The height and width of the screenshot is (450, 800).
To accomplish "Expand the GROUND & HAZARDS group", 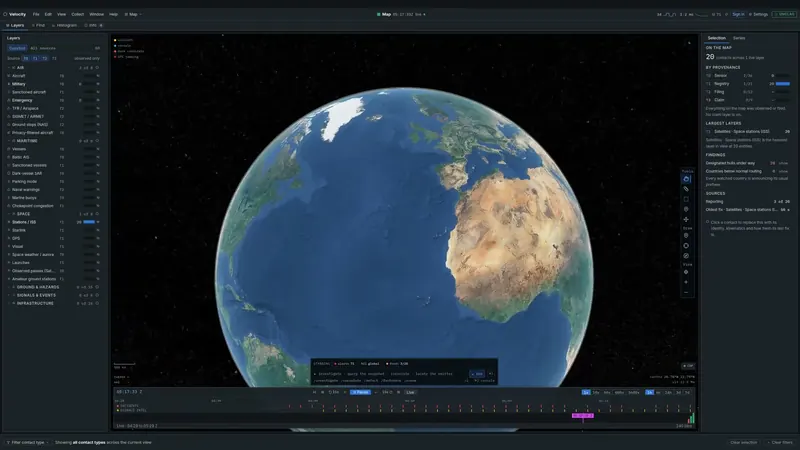I will click(9, 287).
